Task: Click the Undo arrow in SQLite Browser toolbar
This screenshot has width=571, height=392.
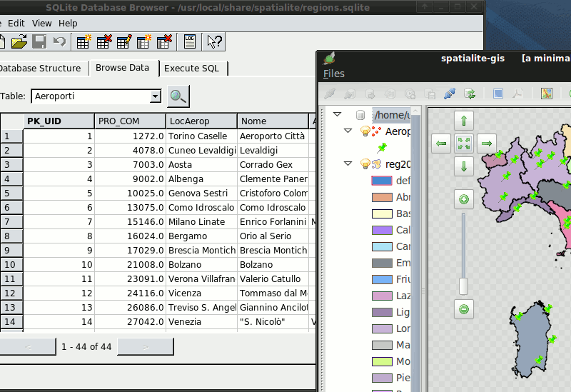Action: point(59,41)
